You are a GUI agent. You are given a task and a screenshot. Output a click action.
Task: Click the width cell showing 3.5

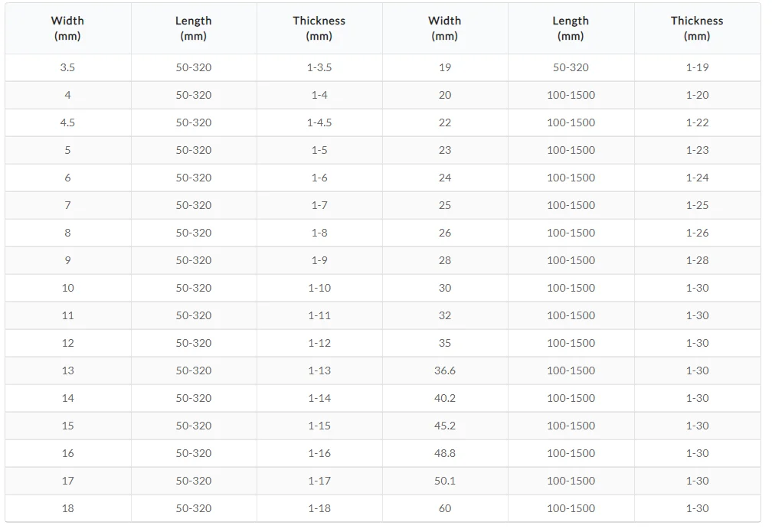(67, 67)
